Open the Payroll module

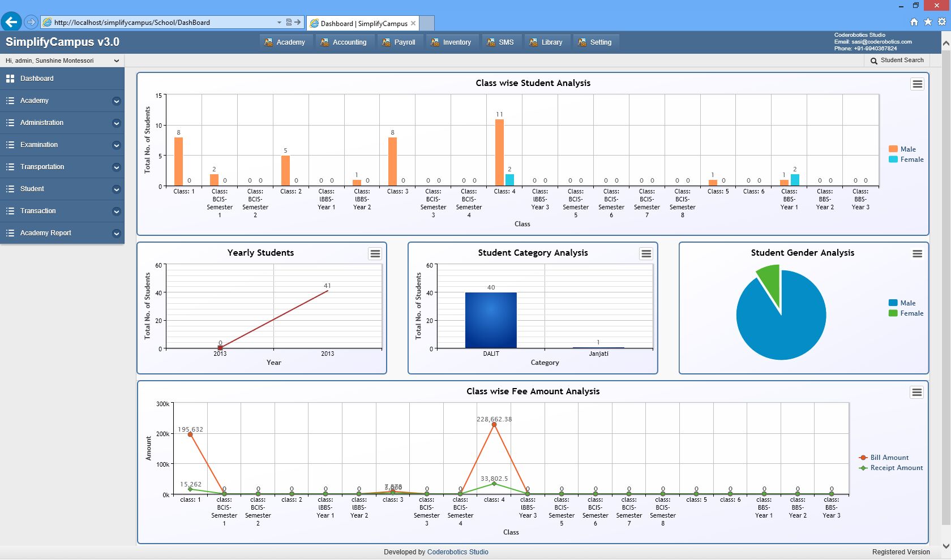pyautogui.click(x=400, y=41)
